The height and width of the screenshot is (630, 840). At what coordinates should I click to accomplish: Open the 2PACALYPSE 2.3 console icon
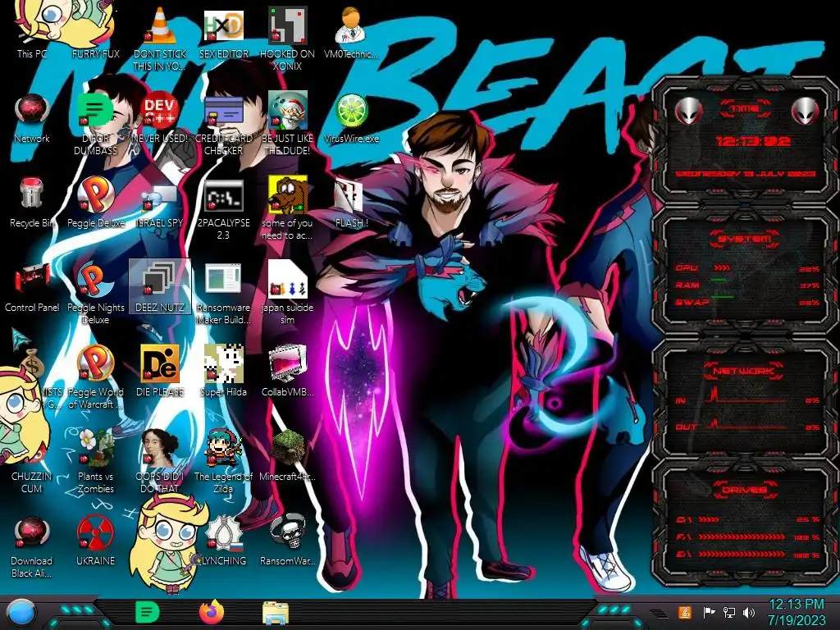pos(223,208)
